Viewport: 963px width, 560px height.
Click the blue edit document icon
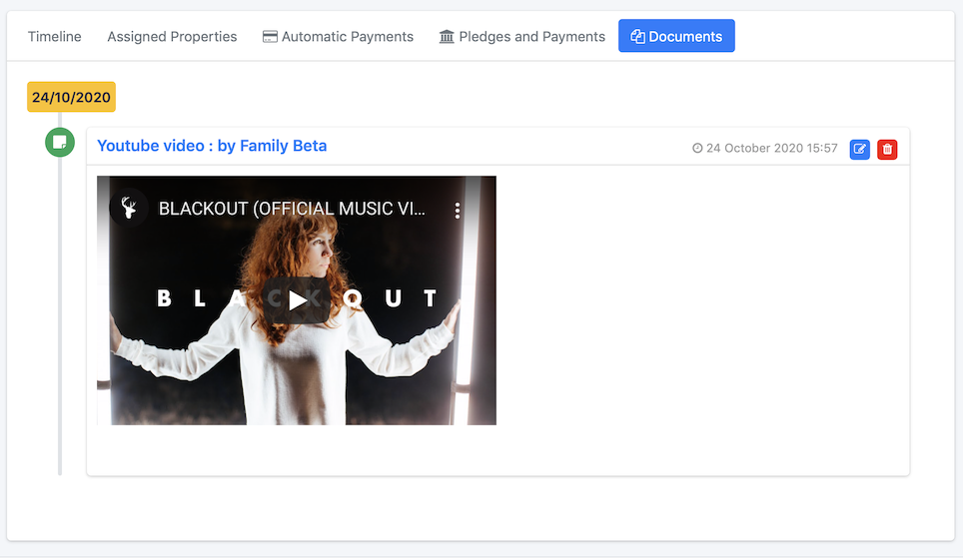[x=859, y=149]
